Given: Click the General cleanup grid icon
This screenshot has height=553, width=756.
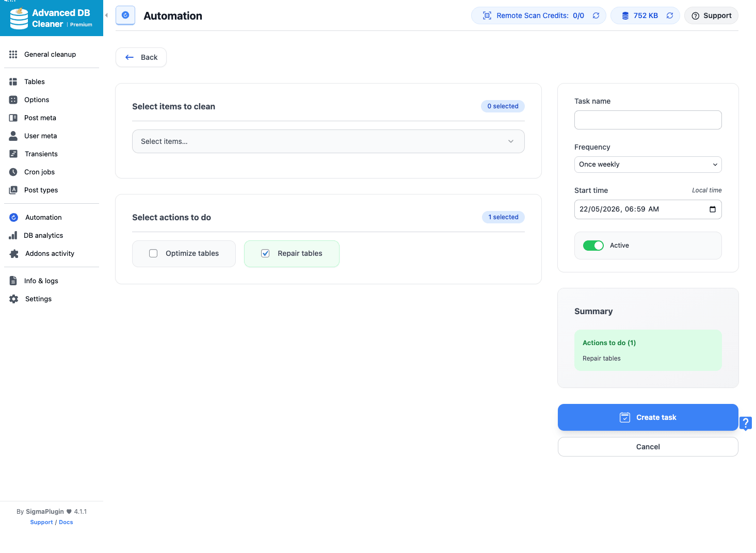Looking at the screenshot, I should pyautogui.click(x=13, y=54).
